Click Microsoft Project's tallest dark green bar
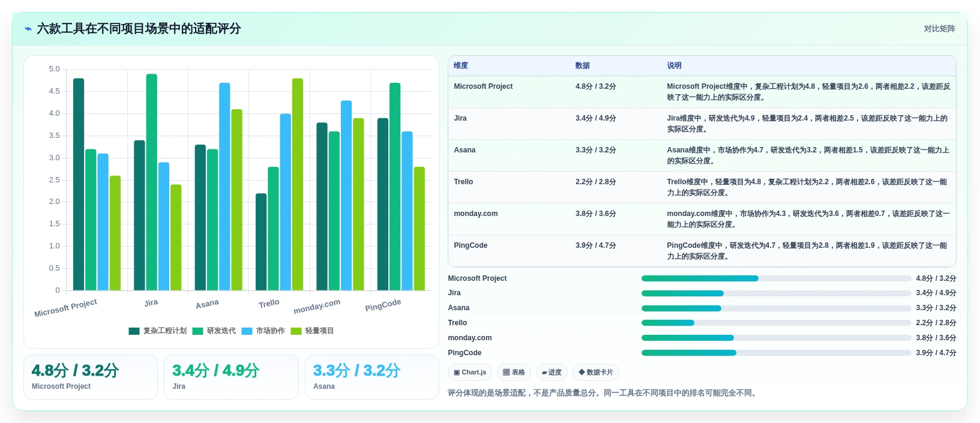The height and width of the screenshot is (423, 980). pyautogui.click(x=79, y=184)
